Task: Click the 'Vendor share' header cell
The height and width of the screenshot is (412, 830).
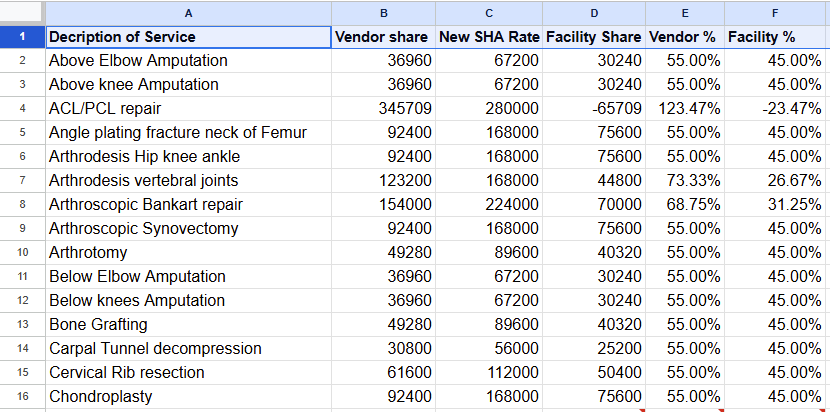Action: click(x=383, y=37)
